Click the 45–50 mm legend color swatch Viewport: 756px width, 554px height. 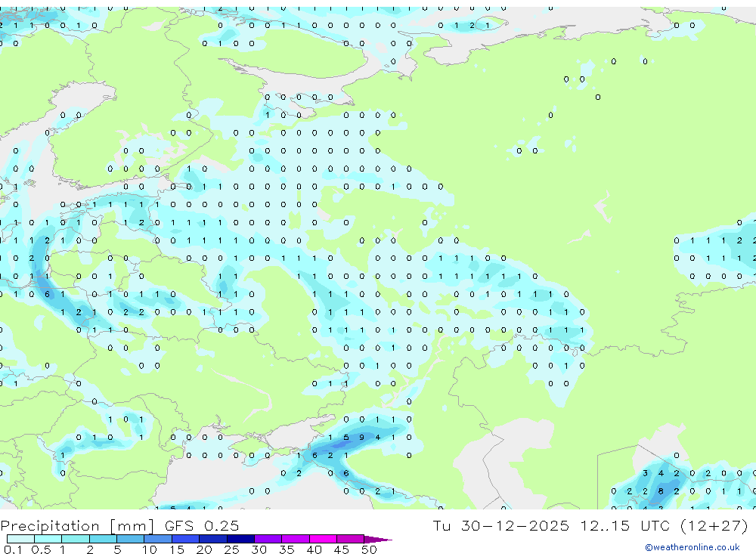click(351, 539)
